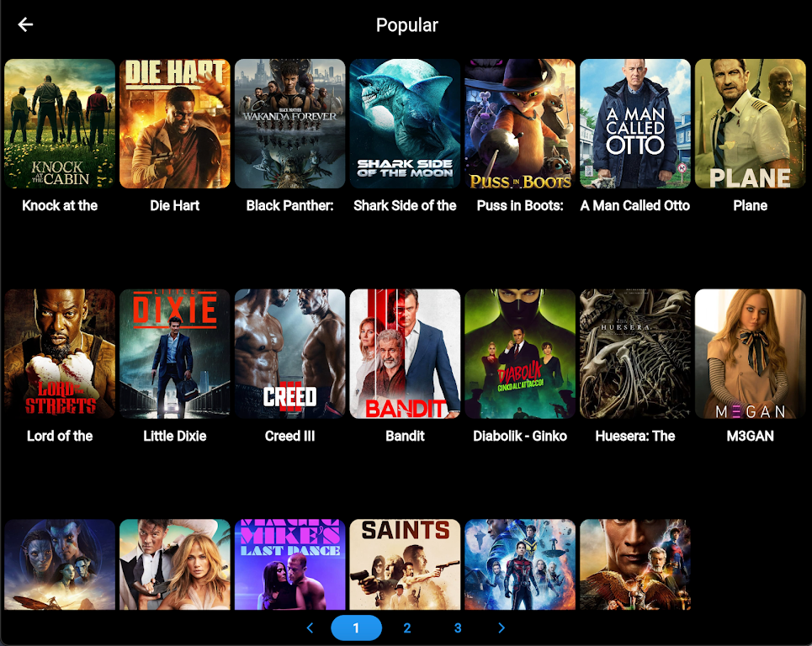
Task: Jump to page 3
Action: tap(458, 628)
